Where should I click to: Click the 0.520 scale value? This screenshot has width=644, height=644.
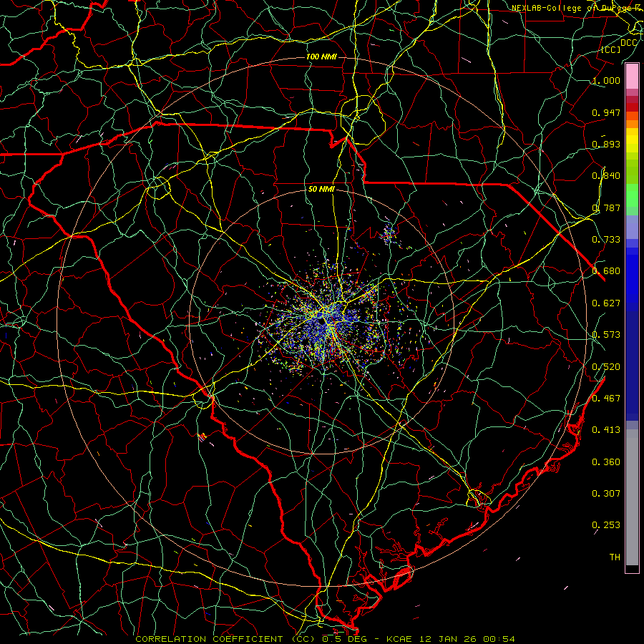pos(606,367)
